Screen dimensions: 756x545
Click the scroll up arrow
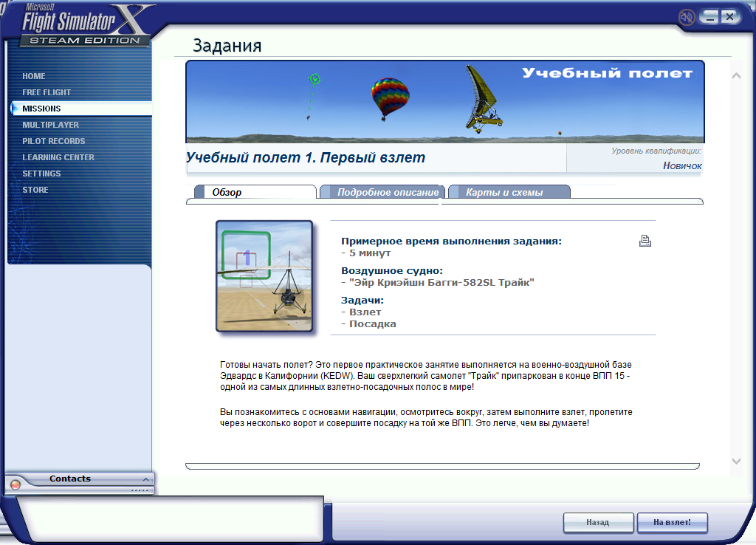pos(736,76)
